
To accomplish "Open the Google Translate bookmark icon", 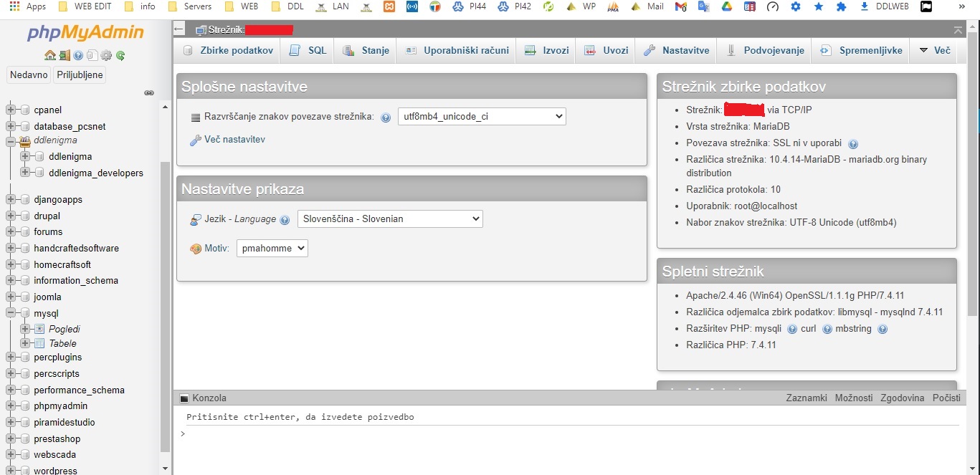I will point(704,6).
